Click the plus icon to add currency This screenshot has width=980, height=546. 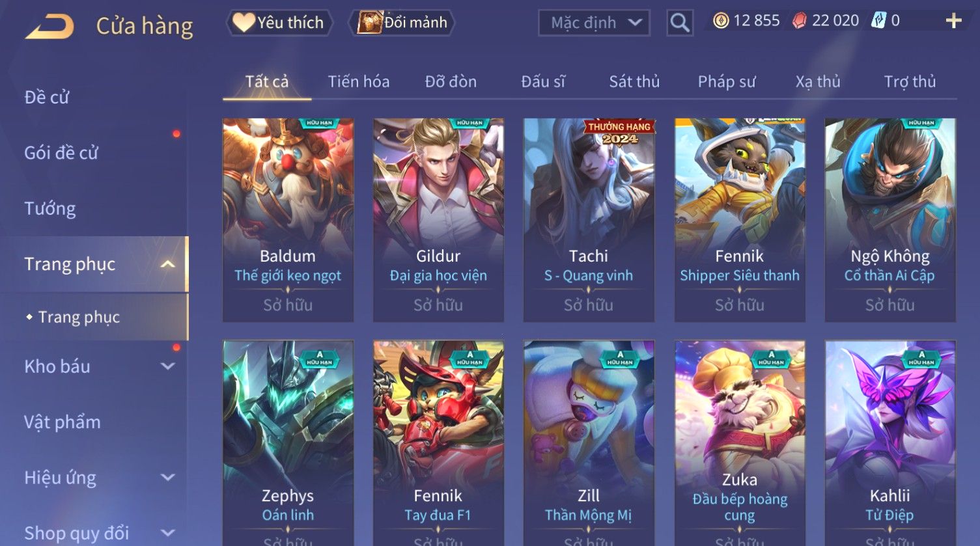(953, 21)
